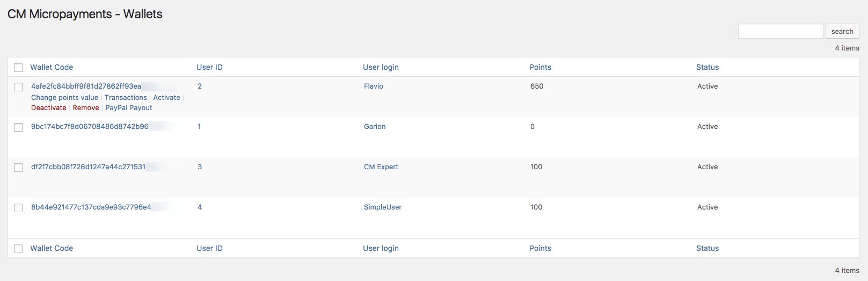Toggle the select-all checkbox in table footer
The height and width of the screenshot is (281, 868).
tap(18, 249)
